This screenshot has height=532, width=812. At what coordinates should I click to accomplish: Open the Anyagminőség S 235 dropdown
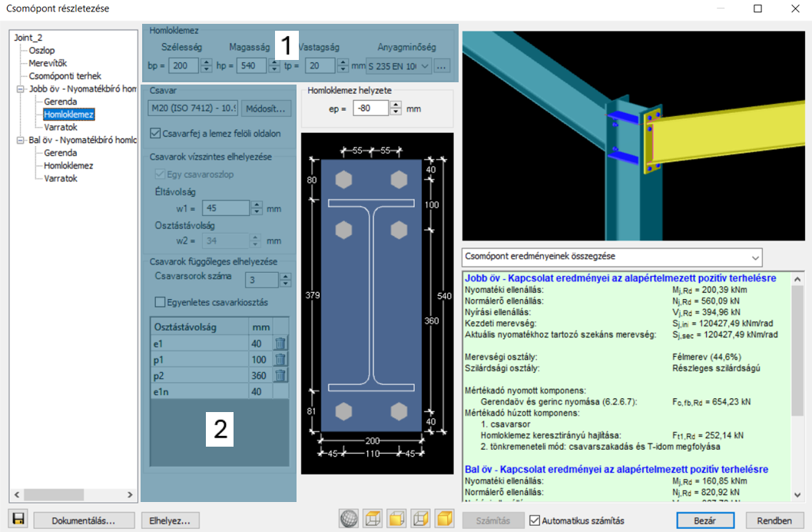pyautogui.click(x=398, y=66)
